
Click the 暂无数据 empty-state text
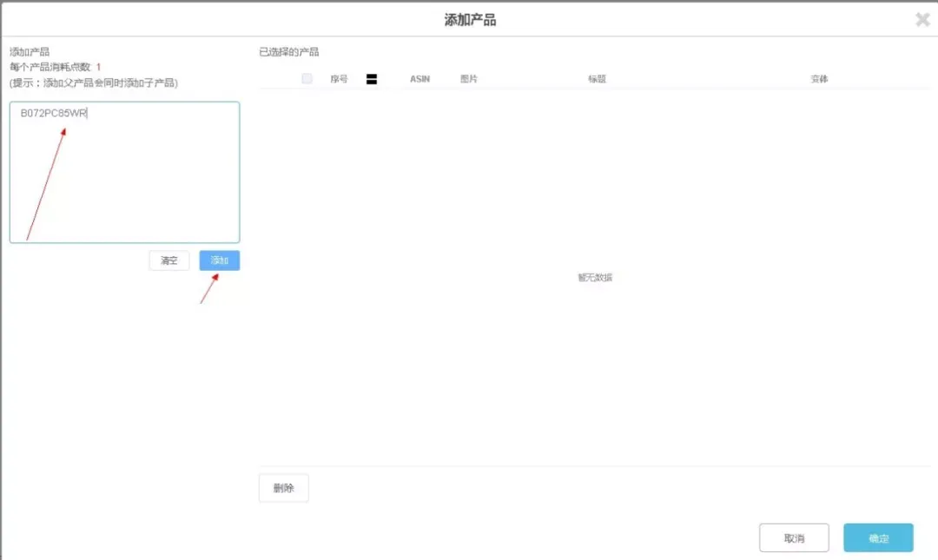[595, 278]
